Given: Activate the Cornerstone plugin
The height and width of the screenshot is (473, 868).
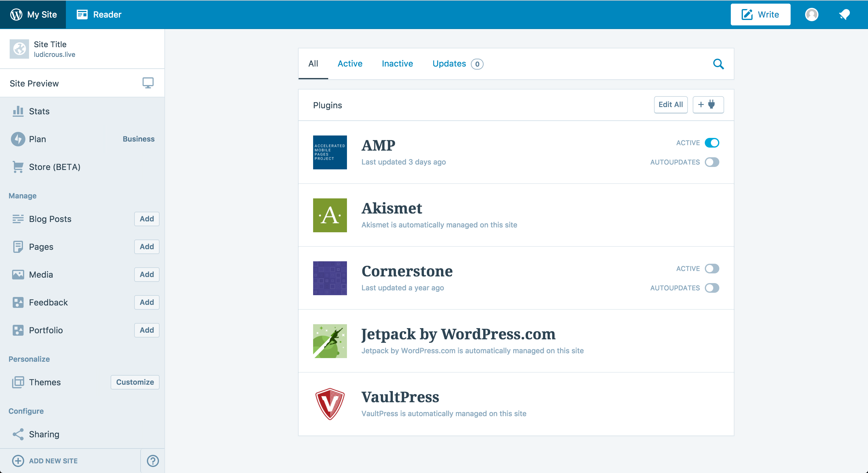Looking at the screenshot, I should pos(712,268).
